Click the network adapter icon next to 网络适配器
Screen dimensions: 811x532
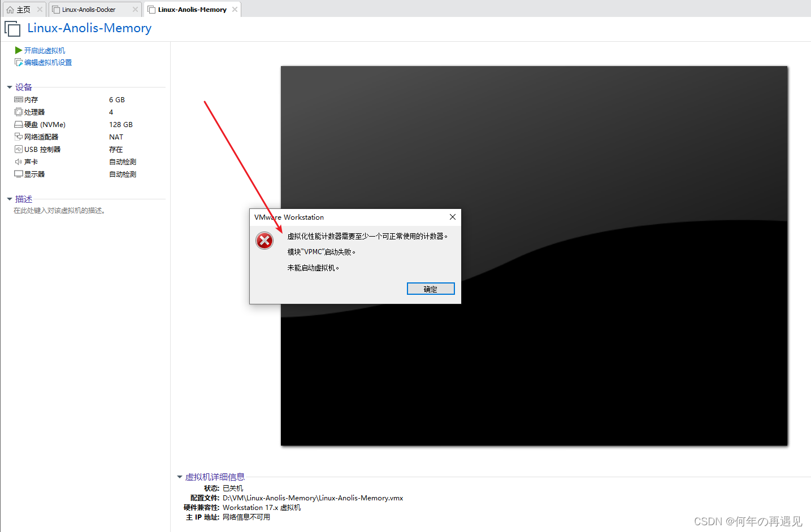click(19, 137)
